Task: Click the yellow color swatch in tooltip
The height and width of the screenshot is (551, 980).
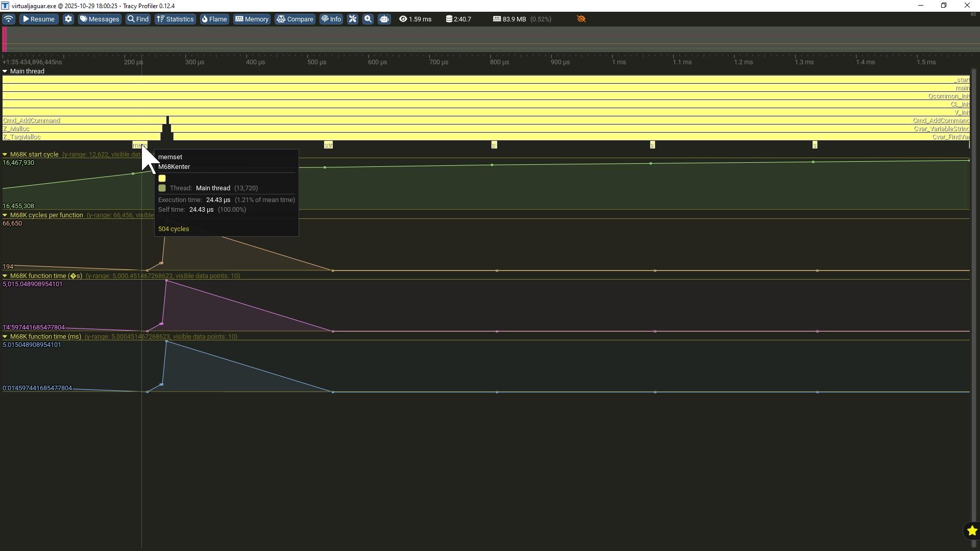Action: 162,179
